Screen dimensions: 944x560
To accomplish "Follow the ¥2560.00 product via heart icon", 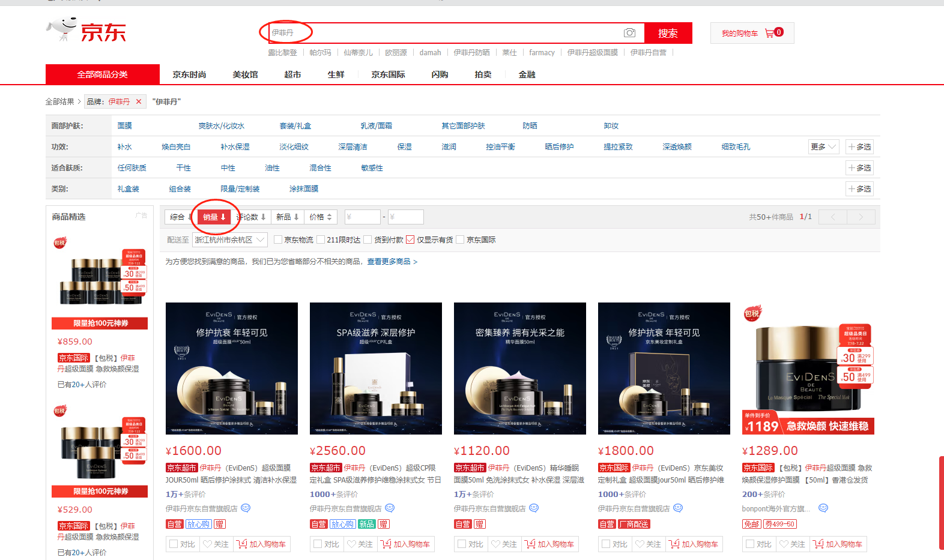I will [360, 544].
